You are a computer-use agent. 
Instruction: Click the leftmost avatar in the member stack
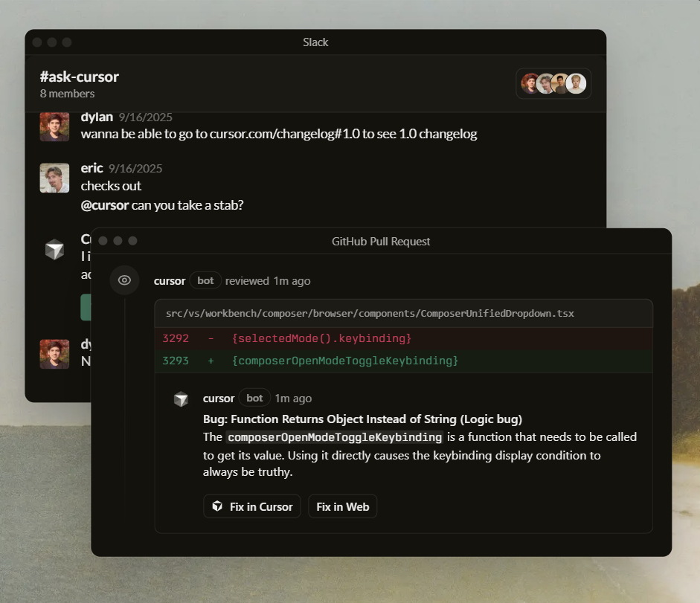(530, 83)
